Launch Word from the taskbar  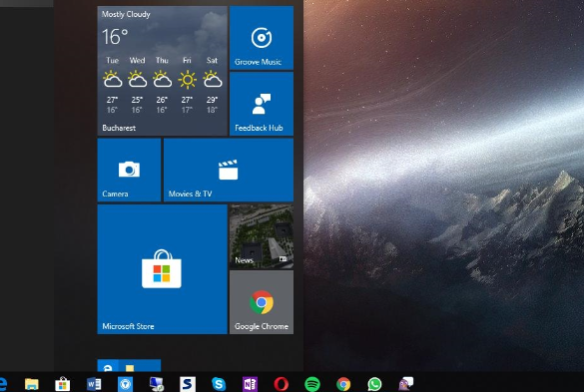point(94,384)
